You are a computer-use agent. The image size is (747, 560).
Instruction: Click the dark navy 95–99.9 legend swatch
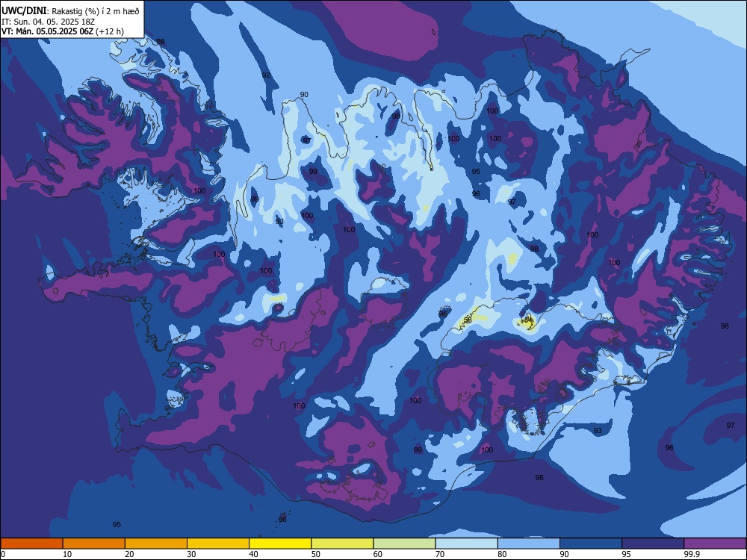point(653,544)
